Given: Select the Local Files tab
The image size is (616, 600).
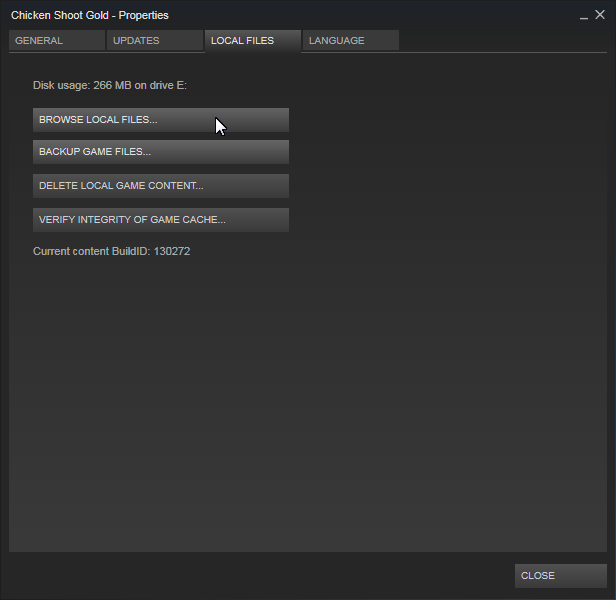Looking at the screenshot, I should (253, 40).
